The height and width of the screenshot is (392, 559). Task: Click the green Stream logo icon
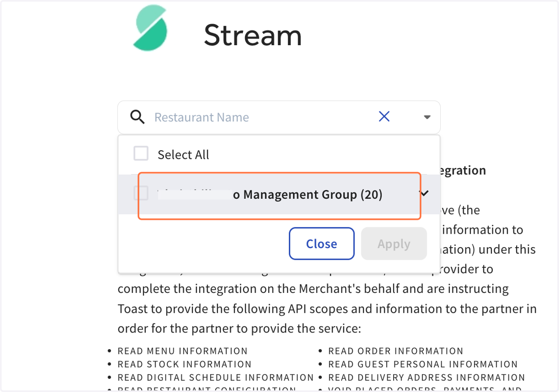150,28
